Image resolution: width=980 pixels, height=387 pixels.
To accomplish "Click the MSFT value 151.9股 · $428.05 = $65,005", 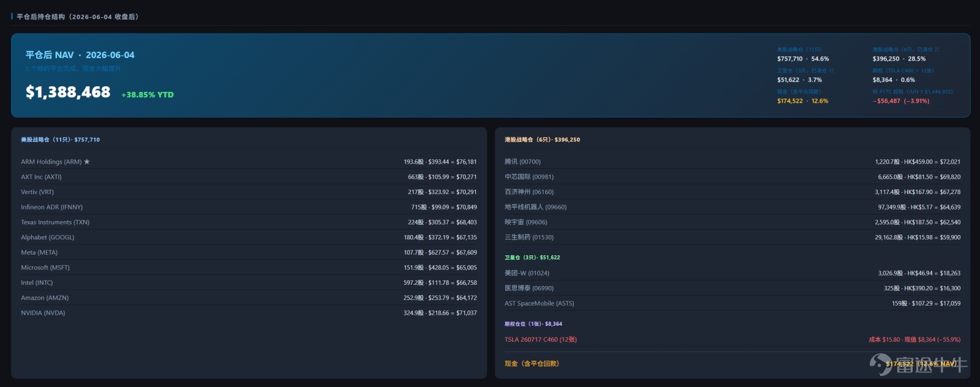I will tap(440, 268).
